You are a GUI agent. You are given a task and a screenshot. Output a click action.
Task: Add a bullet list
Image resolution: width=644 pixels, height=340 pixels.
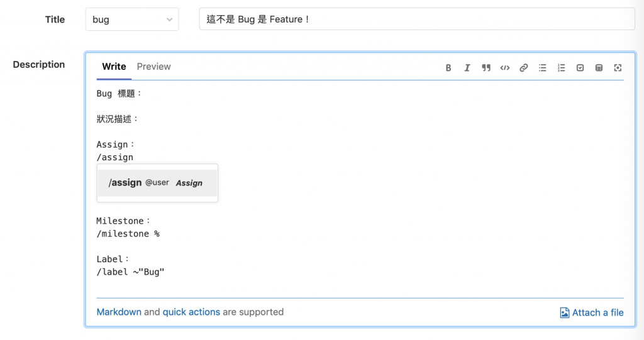543,68
